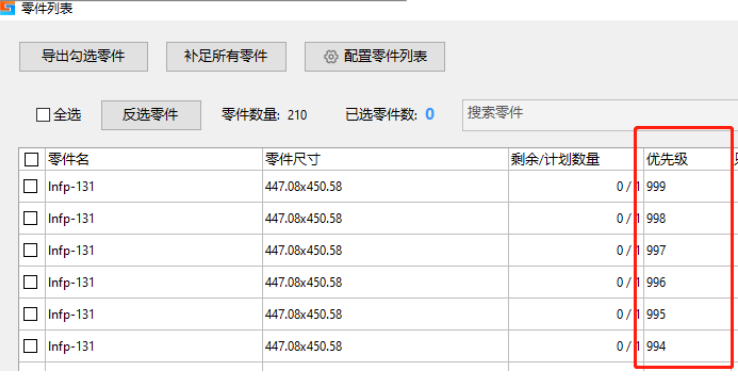Viewport: 738px width, 381px height.
Task: Select the priority 999 cell
Action: [686, 187]
